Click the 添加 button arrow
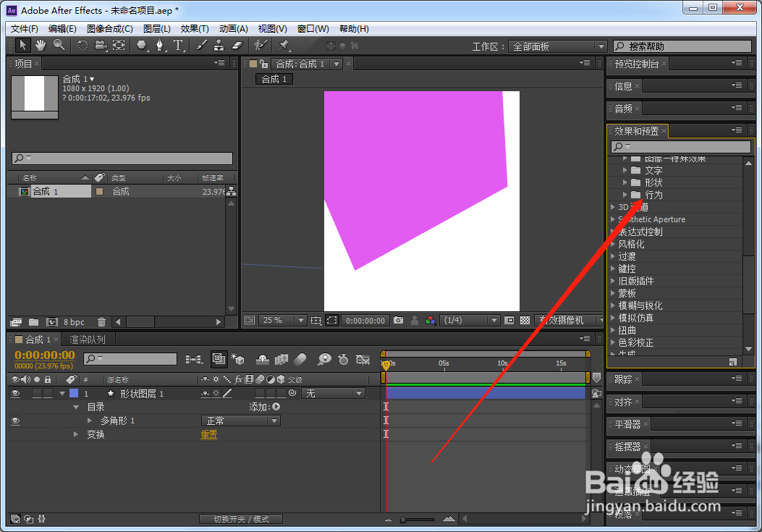762x532 pixels. click(276, 407)
